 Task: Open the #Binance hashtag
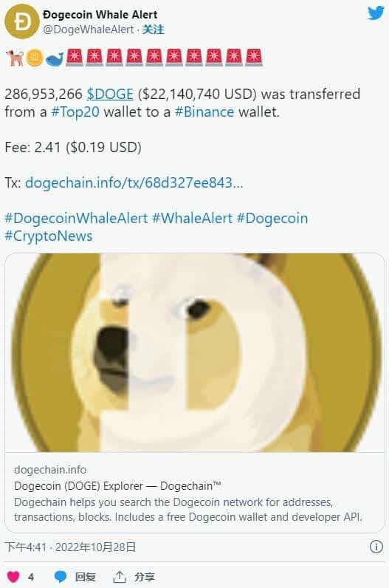tap(204, 112)
